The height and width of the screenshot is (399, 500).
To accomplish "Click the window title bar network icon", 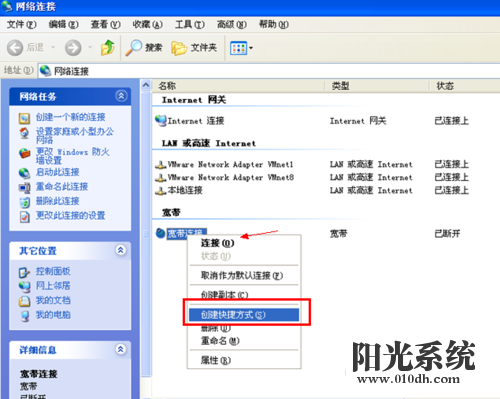I will coord(7,6).
